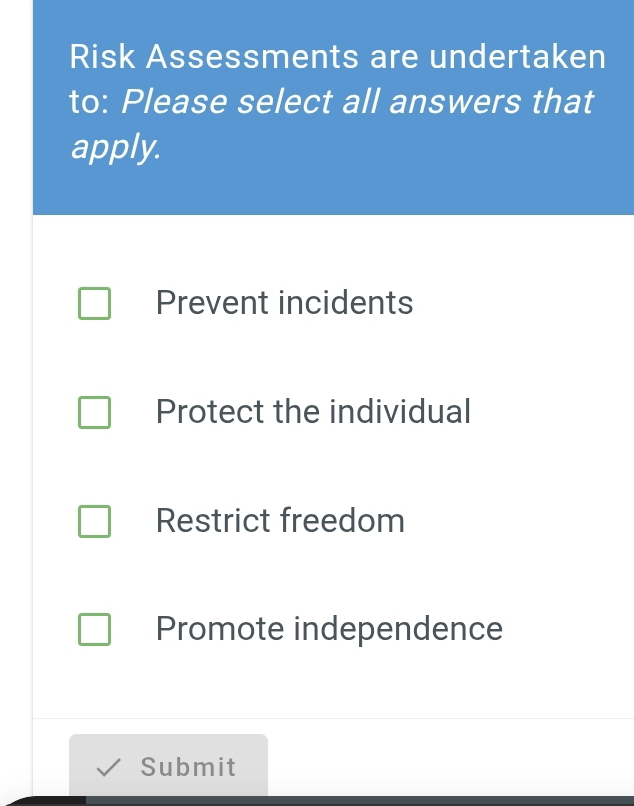Viewport: 634px width, 806px height.
Task: Click the italic word 'apply.' in header
Action: [115, 147]
